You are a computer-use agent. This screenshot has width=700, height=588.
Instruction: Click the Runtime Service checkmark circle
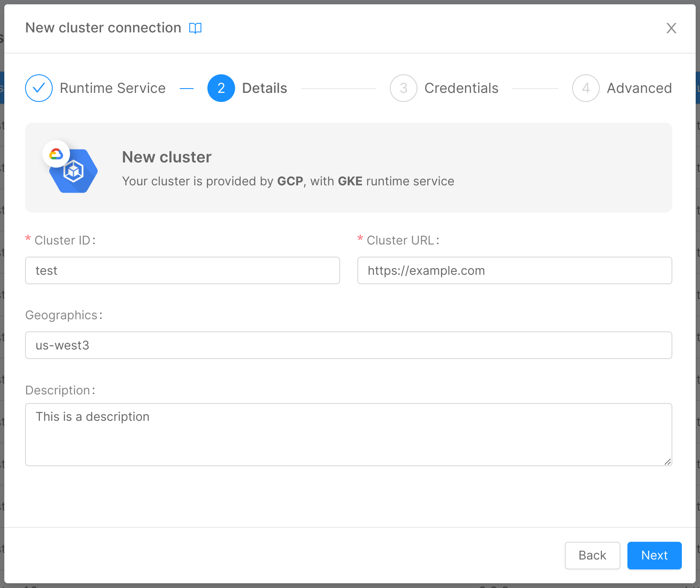pyautogui.click(x=38, y=88)
